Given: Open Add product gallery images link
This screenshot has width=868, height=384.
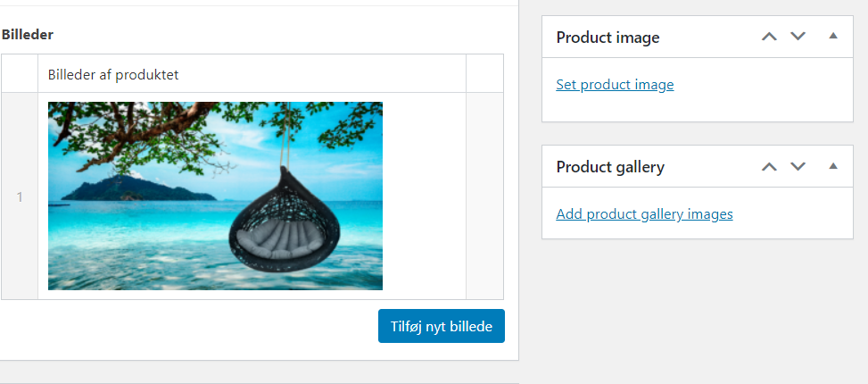Looking at the screenshot, I should [x=644, y=214].
